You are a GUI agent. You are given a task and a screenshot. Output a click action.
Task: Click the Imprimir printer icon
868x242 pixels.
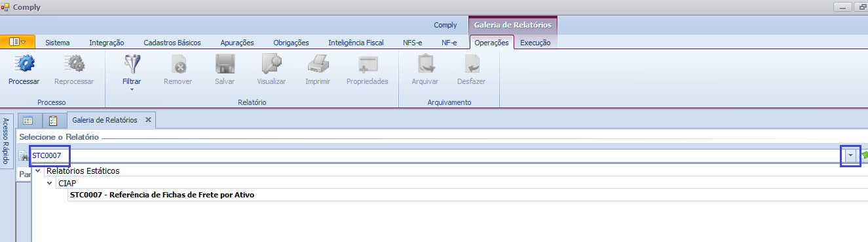pos(318,64)
